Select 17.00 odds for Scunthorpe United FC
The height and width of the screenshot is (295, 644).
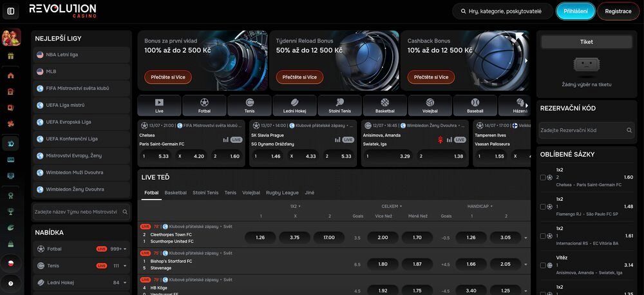(x=329, y=238)
